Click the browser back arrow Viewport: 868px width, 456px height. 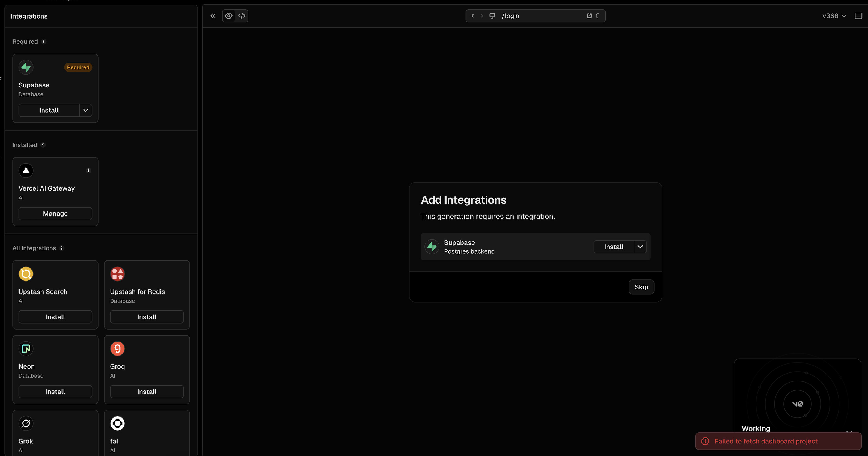tap(472, 16)
